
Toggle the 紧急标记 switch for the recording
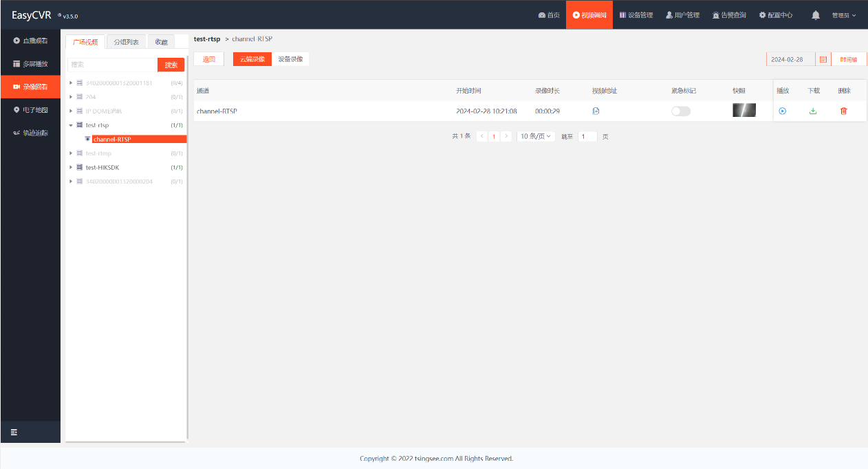[x=681, y=111]
